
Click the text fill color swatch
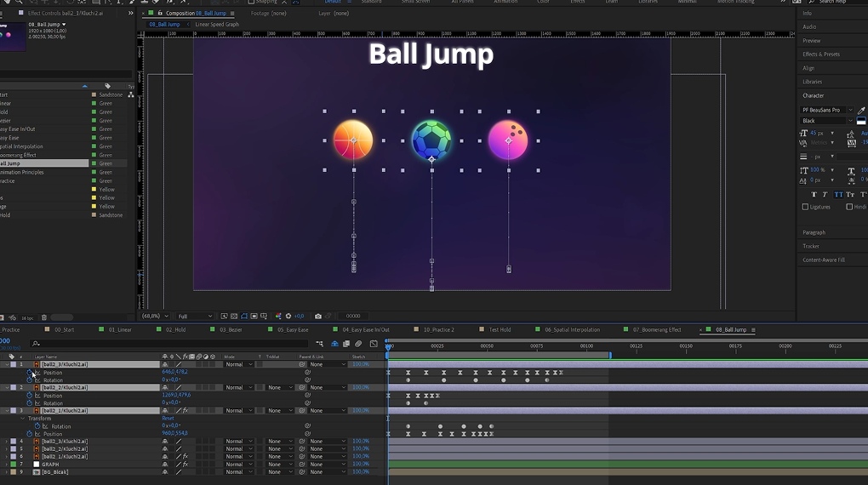click(x=861, y=122)
